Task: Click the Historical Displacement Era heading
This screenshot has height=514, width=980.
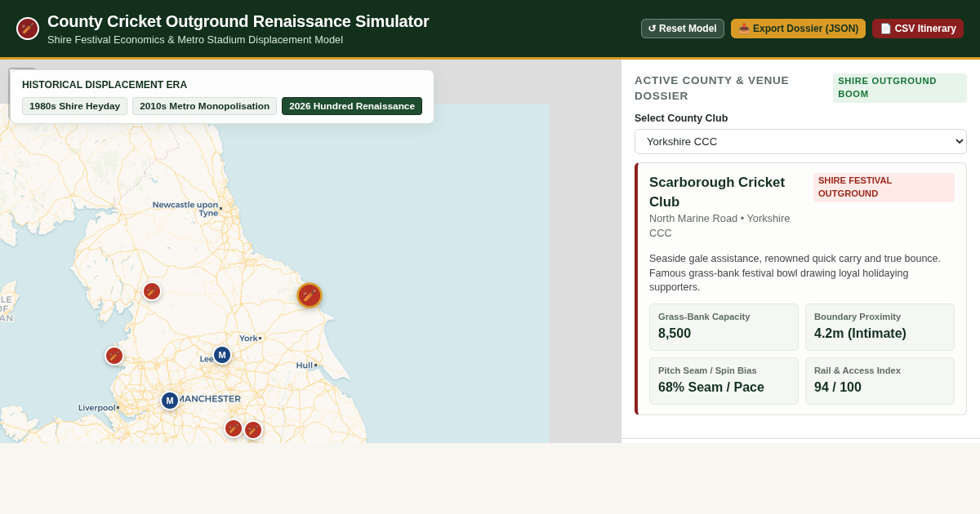Action: click(x=105, y=85)
